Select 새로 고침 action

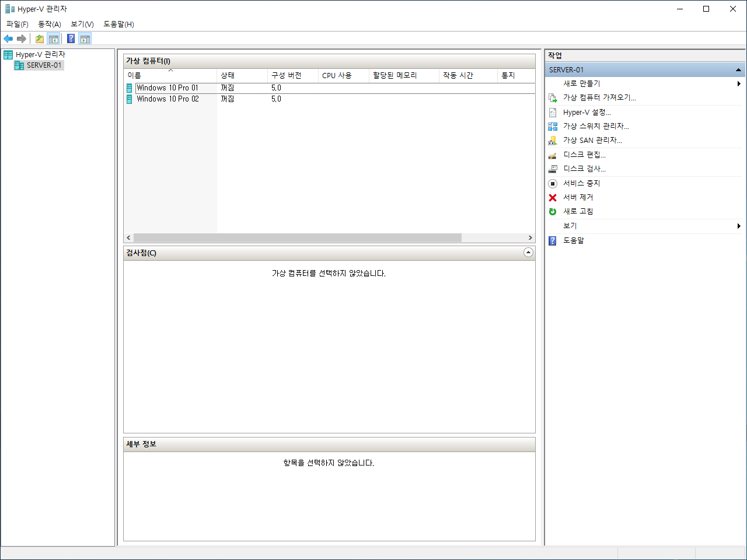tap(578, 212)
